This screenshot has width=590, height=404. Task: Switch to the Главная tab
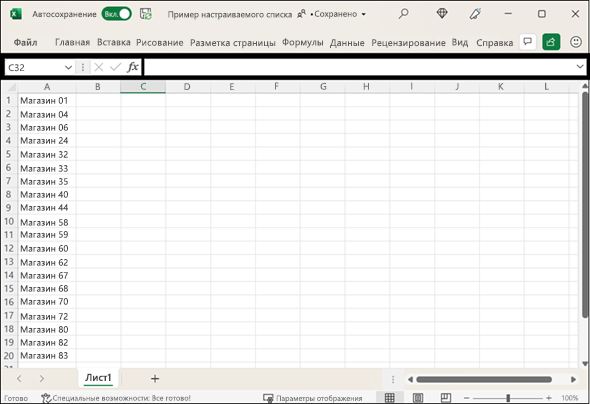(72, 43)
